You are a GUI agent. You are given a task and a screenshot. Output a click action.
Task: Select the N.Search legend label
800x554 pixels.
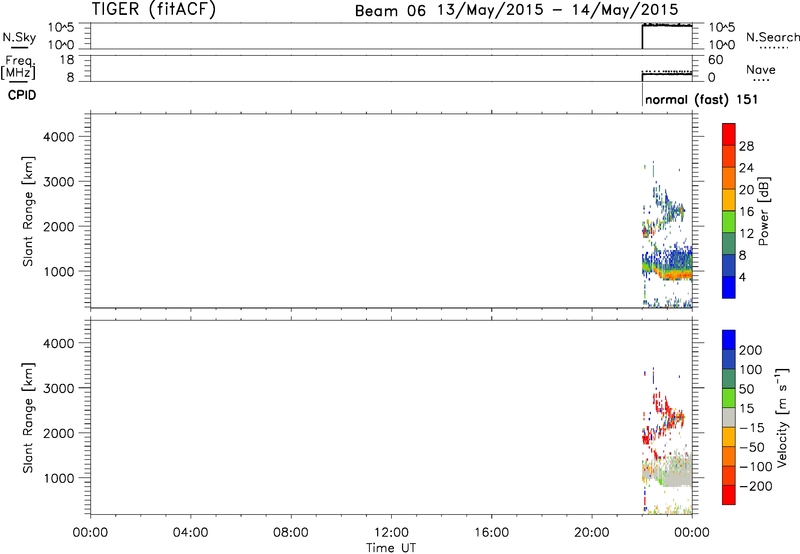[772, 37]
